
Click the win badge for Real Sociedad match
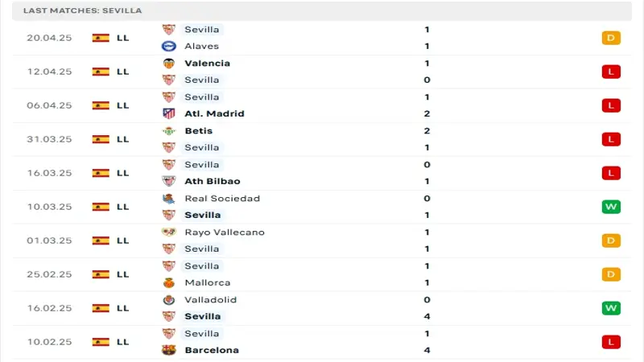pos(611,207)
